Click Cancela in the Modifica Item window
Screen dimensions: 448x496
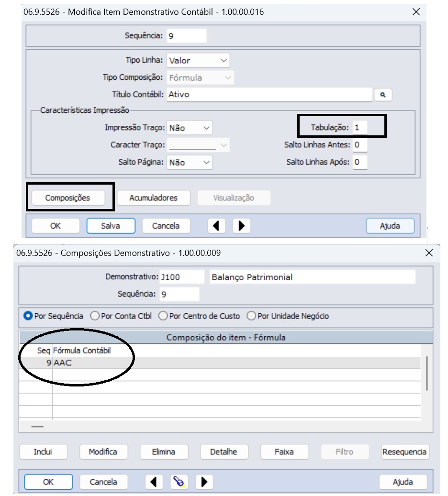[166, 226]
